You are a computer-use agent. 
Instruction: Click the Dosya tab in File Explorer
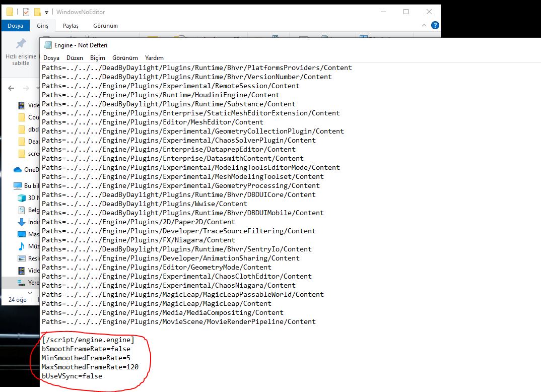15,26
